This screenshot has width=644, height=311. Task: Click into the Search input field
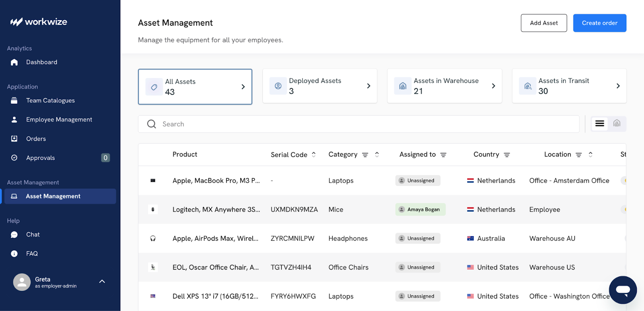point(362,124)
